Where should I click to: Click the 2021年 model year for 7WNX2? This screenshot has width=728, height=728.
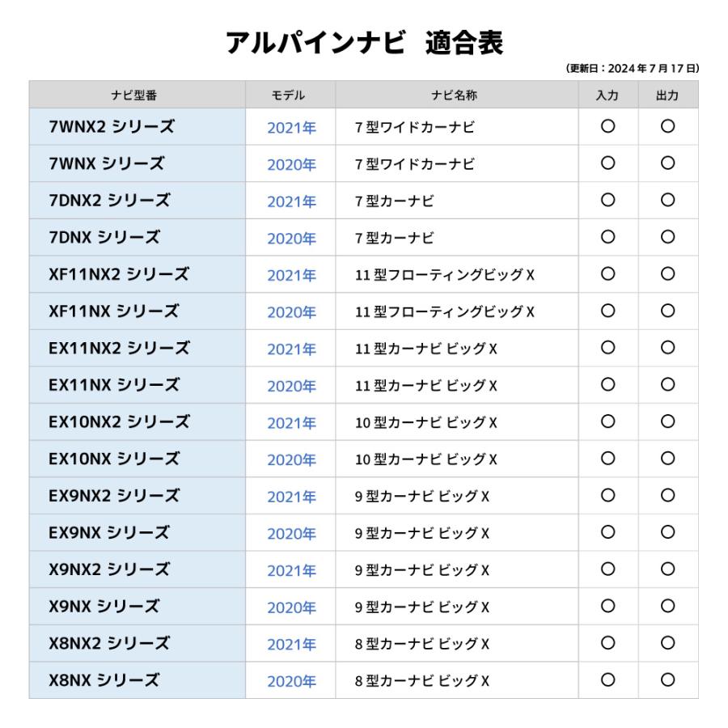point(291,127)
